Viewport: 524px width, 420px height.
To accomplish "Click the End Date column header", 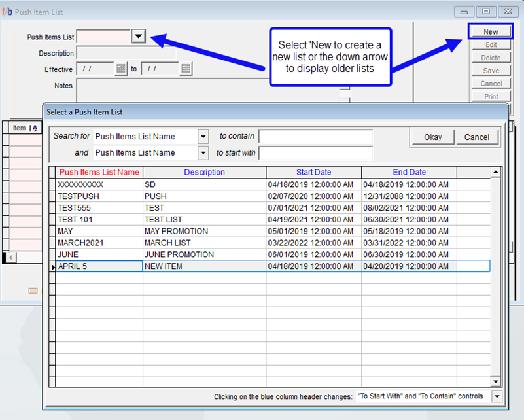I will click(409, 173).
